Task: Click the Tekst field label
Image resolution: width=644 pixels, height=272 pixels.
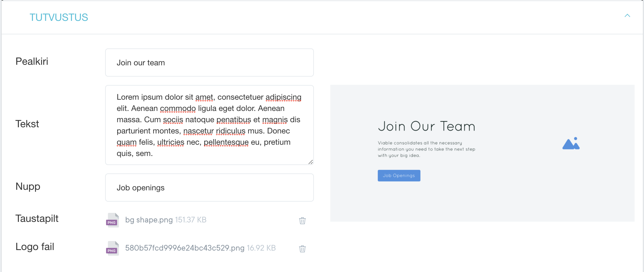Action: pyautogui.click(x=27, y=124)
